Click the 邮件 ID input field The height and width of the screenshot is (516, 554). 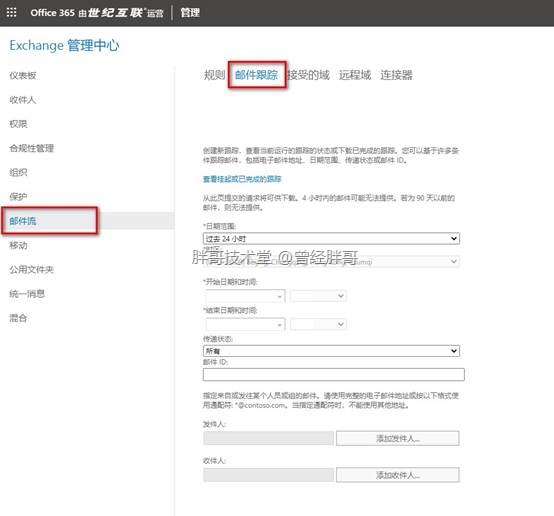click(334, 374)
